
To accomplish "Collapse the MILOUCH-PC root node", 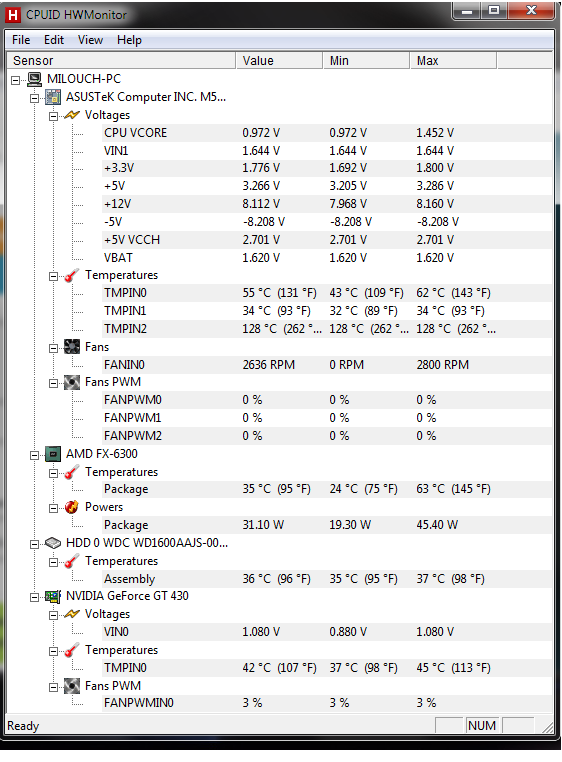I will 16,80.
